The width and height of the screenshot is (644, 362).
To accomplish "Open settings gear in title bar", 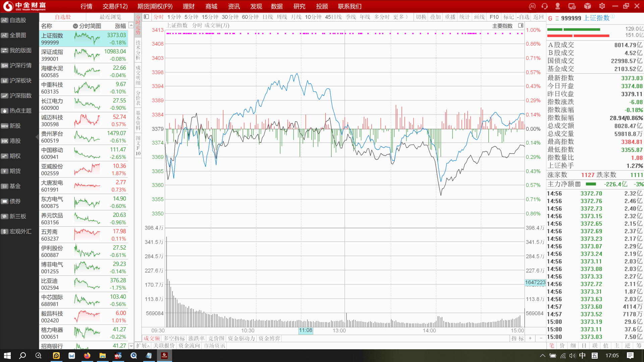I will pos(602,6).
